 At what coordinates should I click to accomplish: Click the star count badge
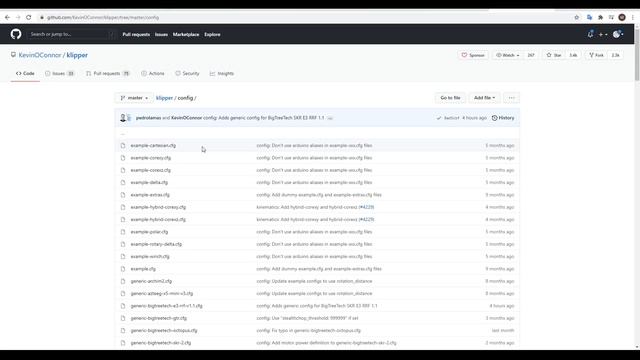573,55
